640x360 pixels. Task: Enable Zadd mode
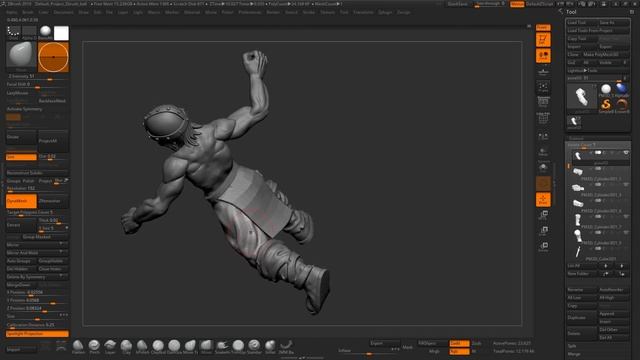[x=459, y=344]
